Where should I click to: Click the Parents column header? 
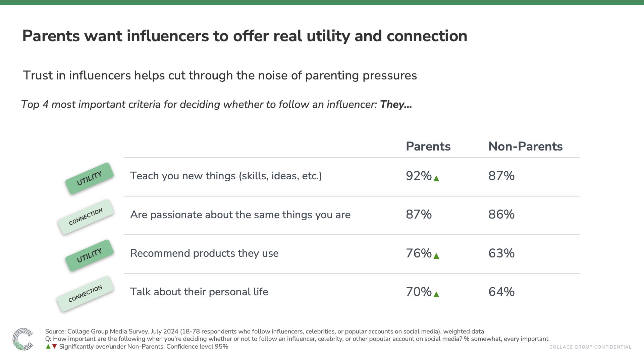tap(428, 146)
